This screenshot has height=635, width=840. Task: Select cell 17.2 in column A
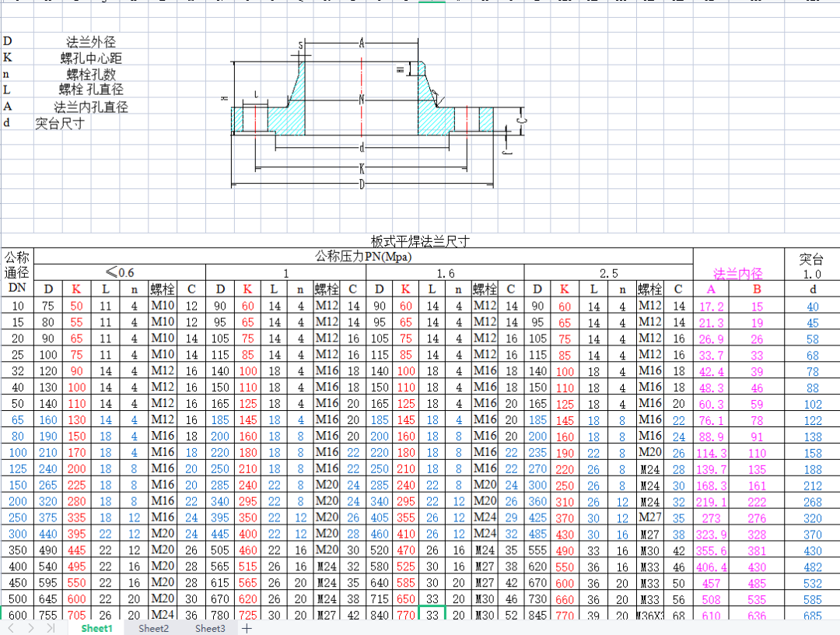pyautogui.click(x=711, y=307)
